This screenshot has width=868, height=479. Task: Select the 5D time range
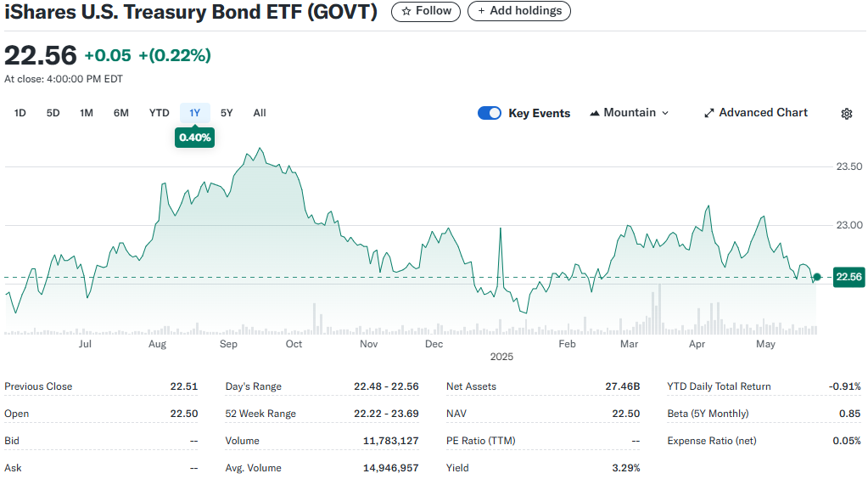click(53, 113)
